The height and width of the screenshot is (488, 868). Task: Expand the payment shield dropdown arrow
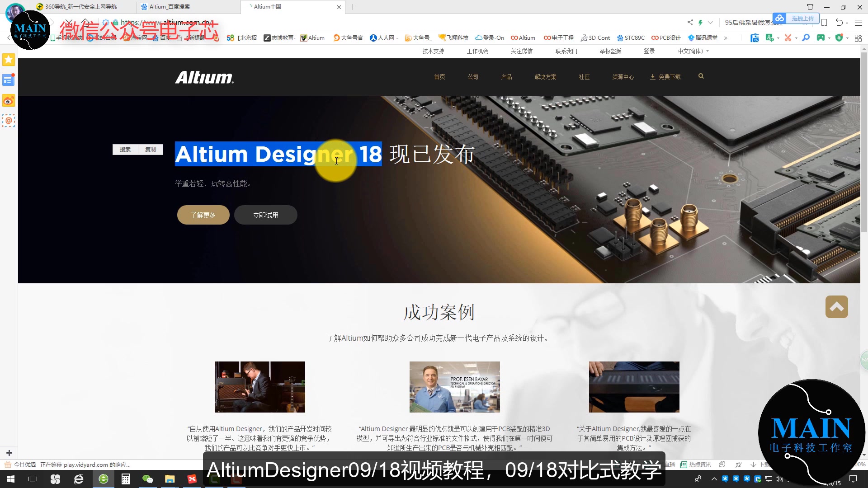coord(847,38)
